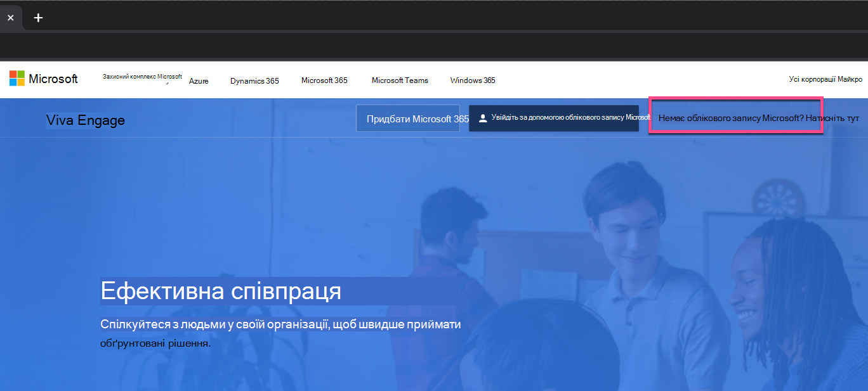The image size is (868, 391).
Task: Select Microsoft 365 in top navigation
Action: (x=324, y=80)
